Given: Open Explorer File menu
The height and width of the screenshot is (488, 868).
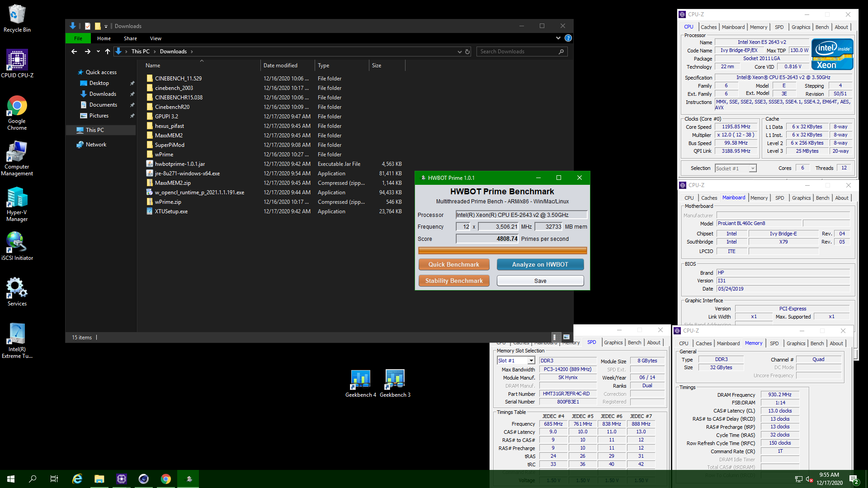Looking at the screenshot, I should pyautogui.click(x=78, y=38).
